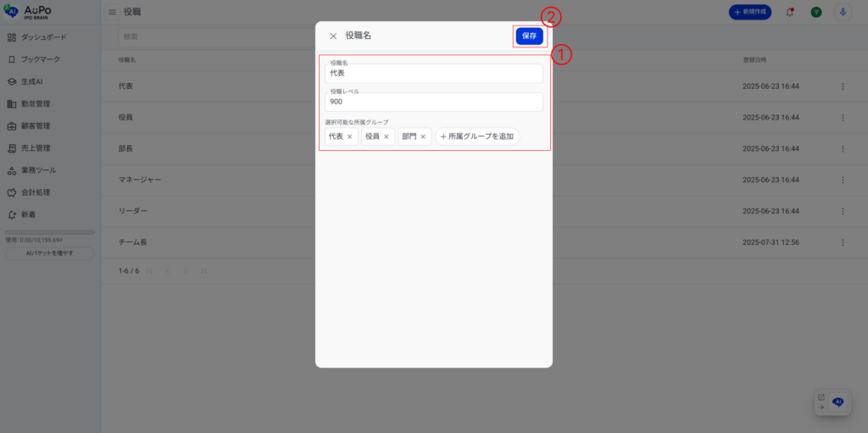Open 勤怠管理 in the sidebar

tap(36, 104)
